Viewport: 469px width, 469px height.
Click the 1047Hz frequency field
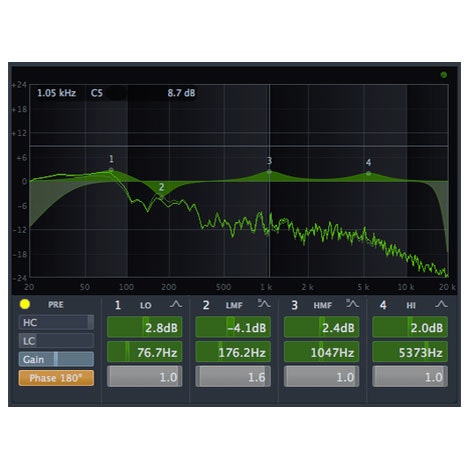tap(321, 352)
